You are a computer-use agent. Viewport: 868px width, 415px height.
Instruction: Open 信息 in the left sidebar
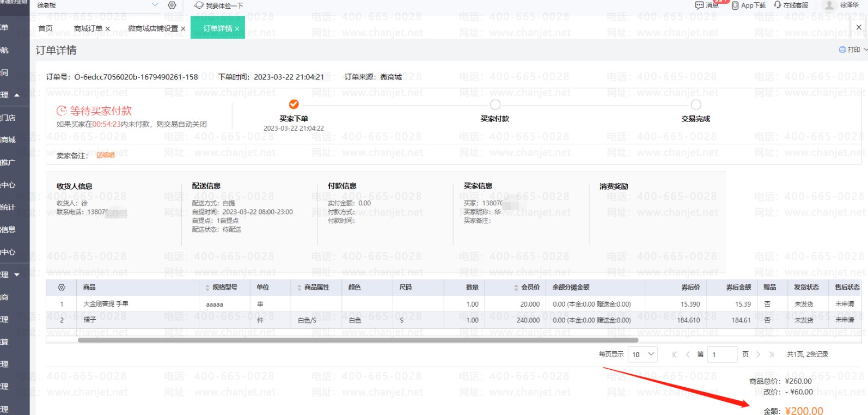pos(8,230)
